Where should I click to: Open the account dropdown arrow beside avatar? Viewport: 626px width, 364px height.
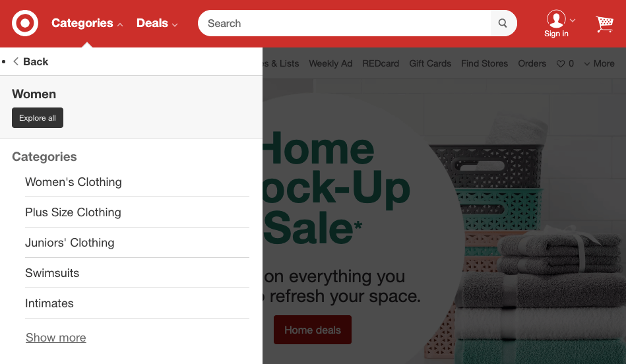point(573,20)
